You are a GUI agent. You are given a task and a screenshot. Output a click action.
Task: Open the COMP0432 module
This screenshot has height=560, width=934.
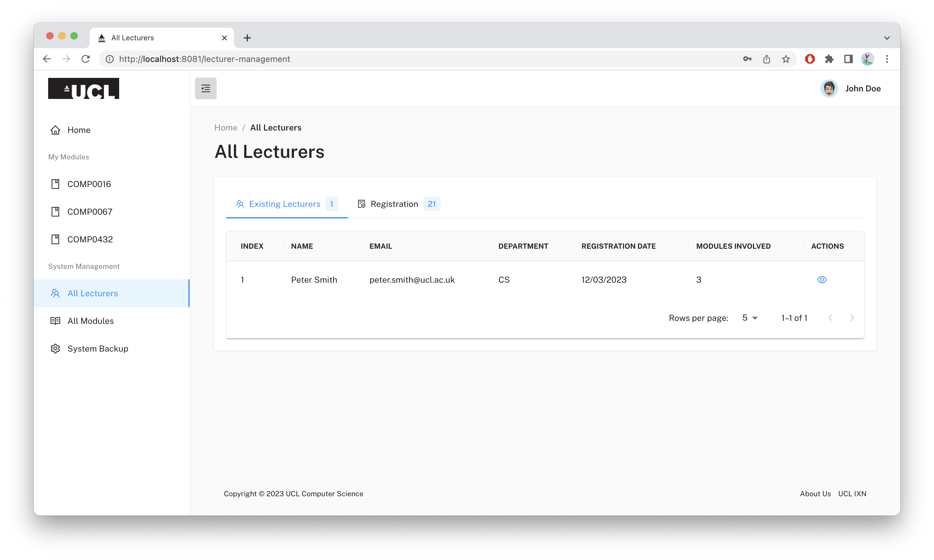click(111, 239)
